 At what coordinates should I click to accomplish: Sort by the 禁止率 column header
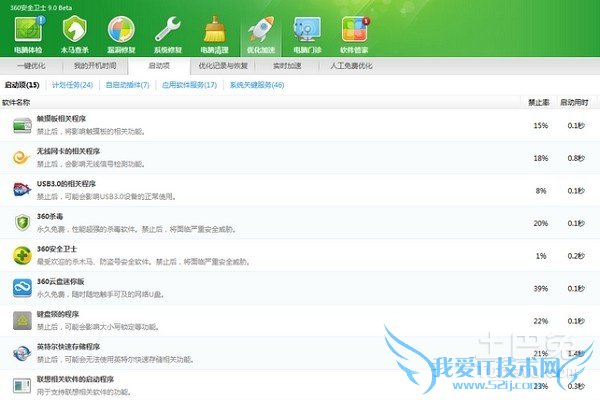(x=539, y=103)
